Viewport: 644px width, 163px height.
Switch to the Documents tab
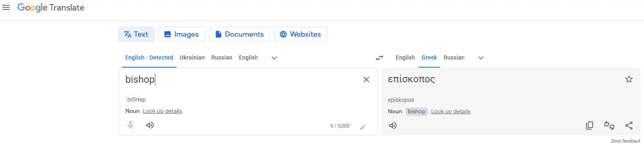point(240,34)
